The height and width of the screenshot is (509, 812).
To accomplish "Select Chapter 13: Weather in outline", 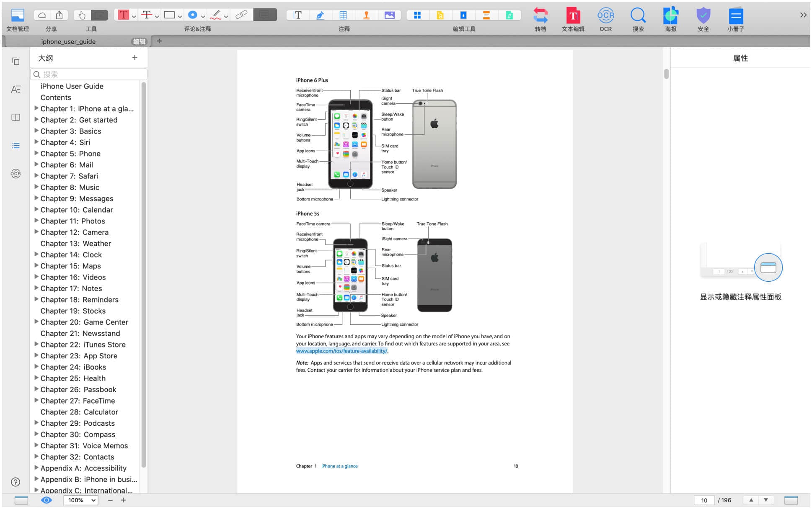I will (76, 243).
